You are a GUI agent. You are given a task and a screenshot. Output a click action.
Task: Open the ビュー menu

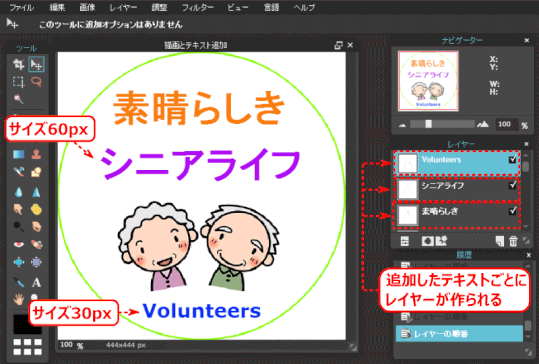(x=238, y=8)
